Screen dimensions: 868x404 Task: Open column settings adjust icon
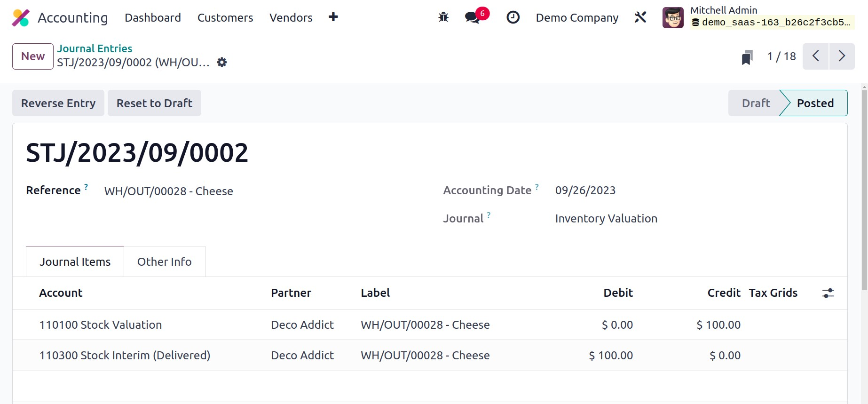point(828,293)
